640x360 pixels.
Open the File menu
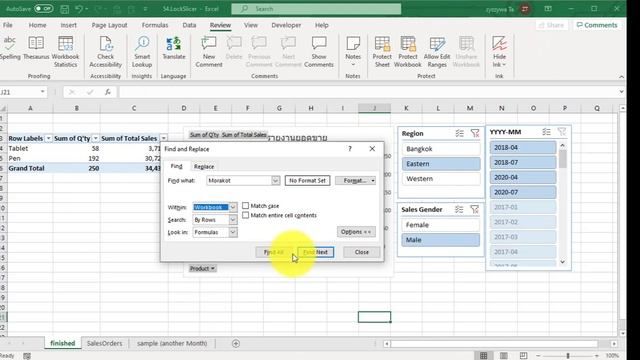point(7,25)
